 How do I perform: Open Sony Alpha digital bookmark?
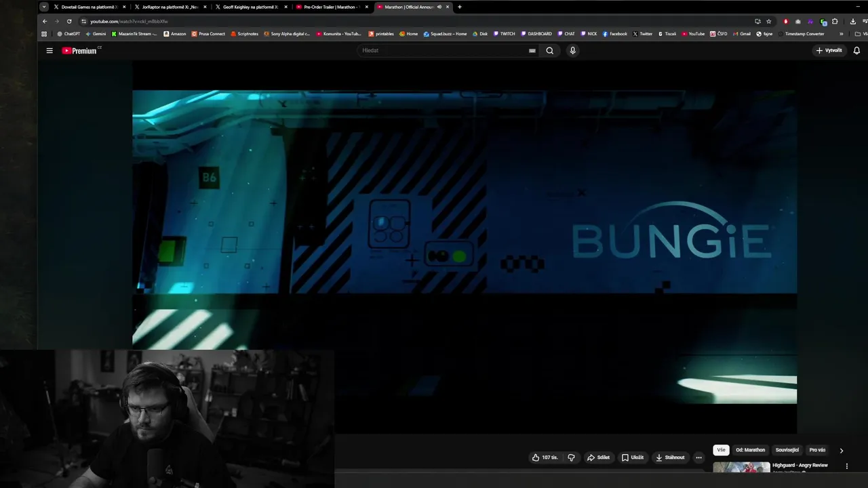[287, 34]
